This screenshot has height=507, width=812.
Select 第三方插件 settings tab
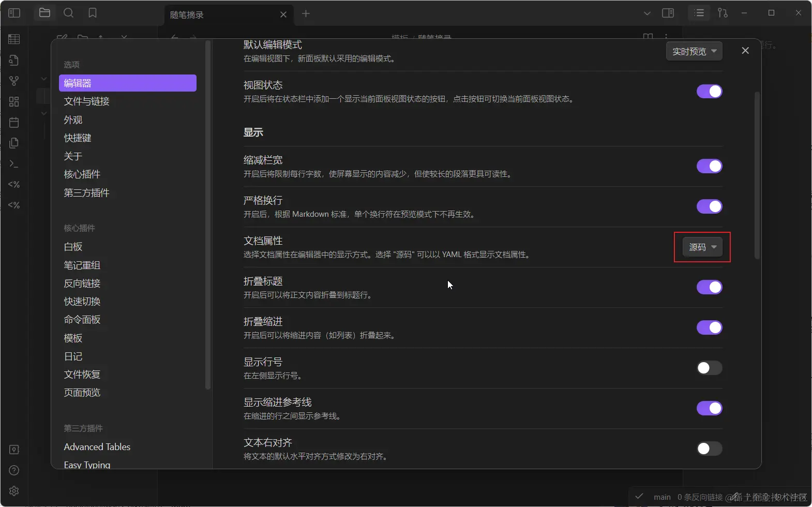coord(128,193)
